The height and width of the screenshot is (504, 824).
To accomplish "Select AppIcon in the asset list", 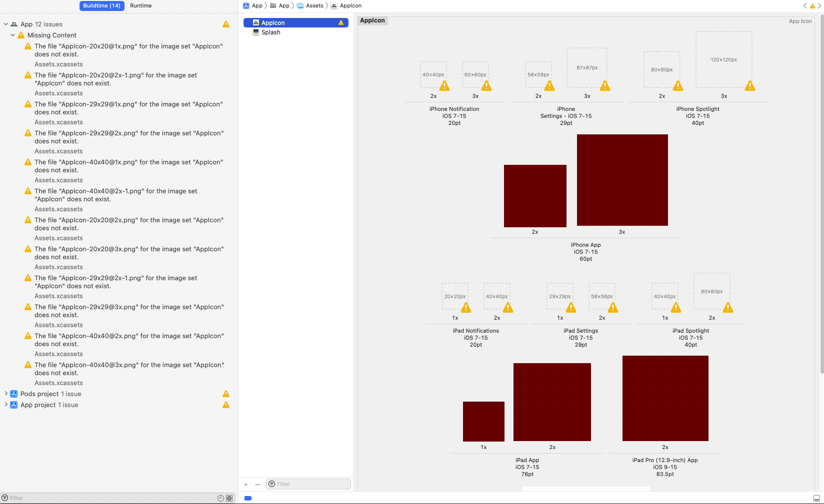I will [x=296, y=22].
